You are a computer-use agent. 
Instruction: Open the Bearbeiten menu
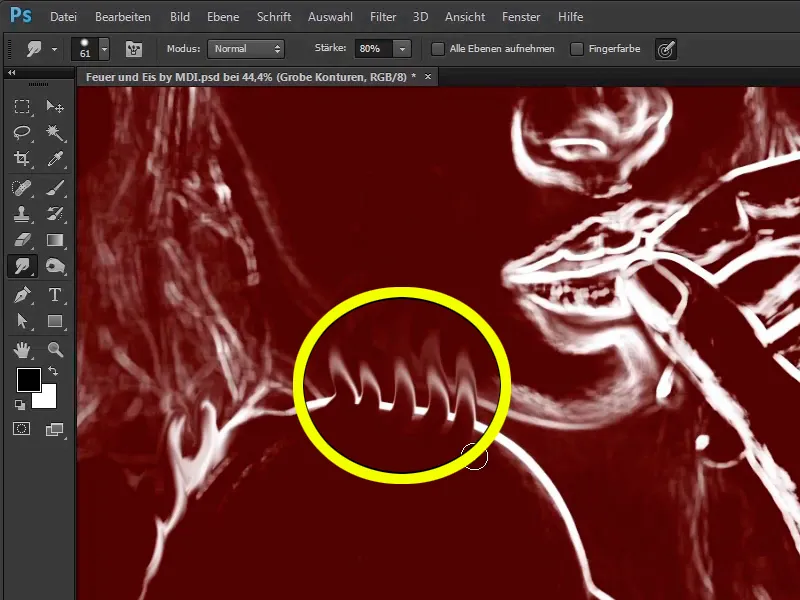(123, 17)
